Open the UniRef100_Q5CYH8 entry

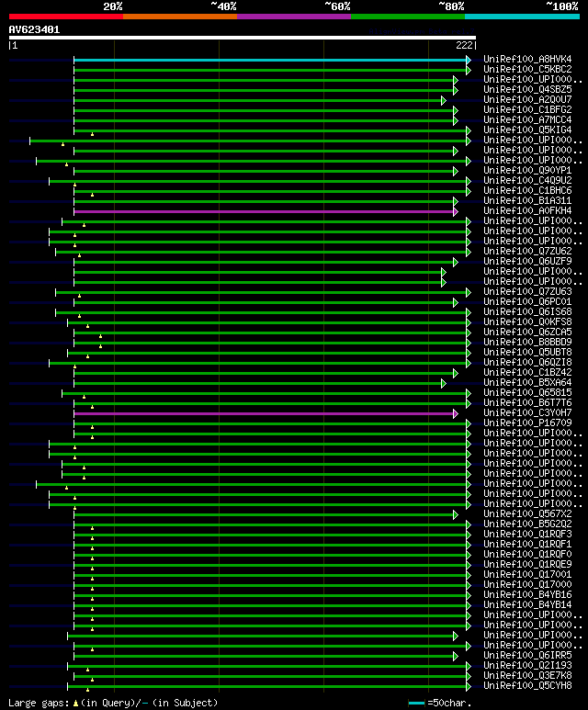click(527, 686)
